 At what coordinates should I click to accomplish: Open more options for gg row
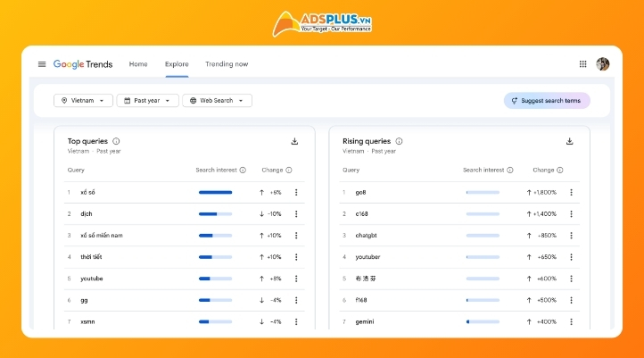coord(296,301)
